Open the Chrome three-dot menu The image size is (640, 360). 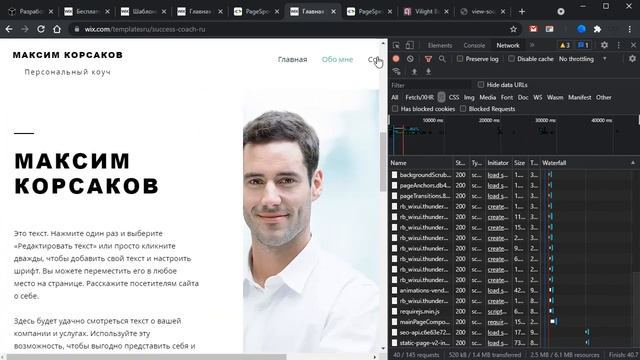(630, 29)
